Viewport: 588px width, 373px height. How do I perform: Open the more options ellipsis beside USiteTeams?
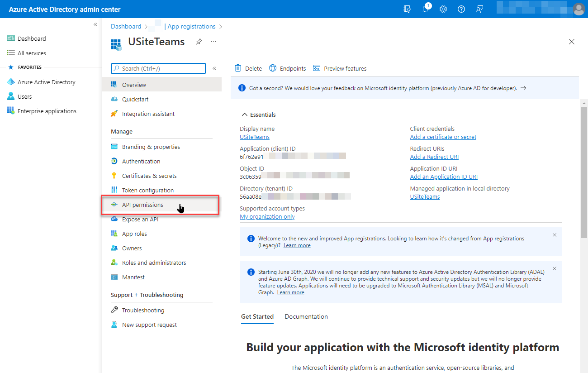(213, 42)
